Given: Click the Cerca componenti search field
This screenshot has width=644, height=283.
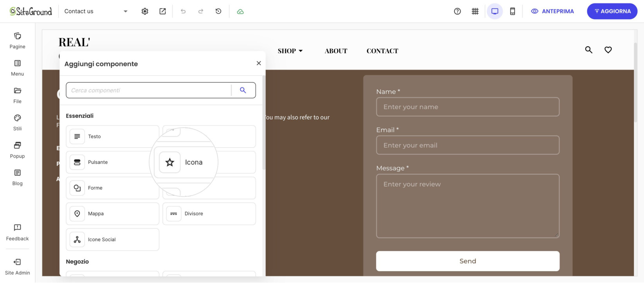Looking at the screenshot, I should tap(149, 90).
